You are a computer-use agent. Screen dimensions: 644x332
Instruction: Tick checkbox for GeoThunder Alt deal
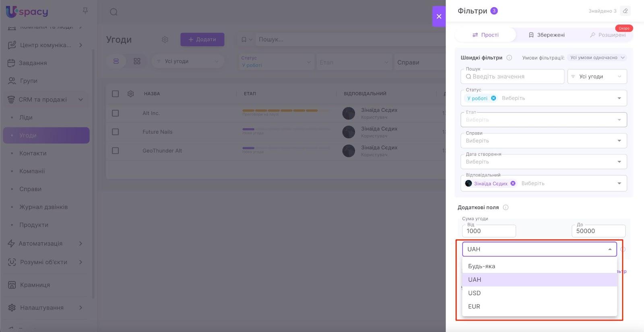click(x=116, y=151)
